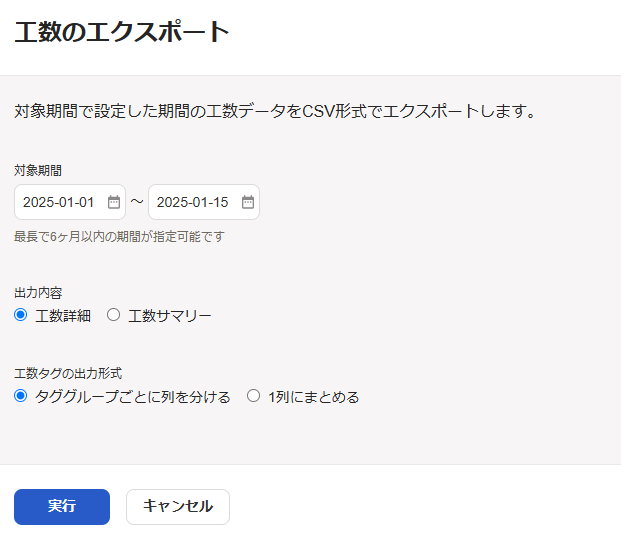The width and height of the screenshot is (621, 541).
Task: Click the start date field showing 2025-01-01
Action: pos(59,202)
